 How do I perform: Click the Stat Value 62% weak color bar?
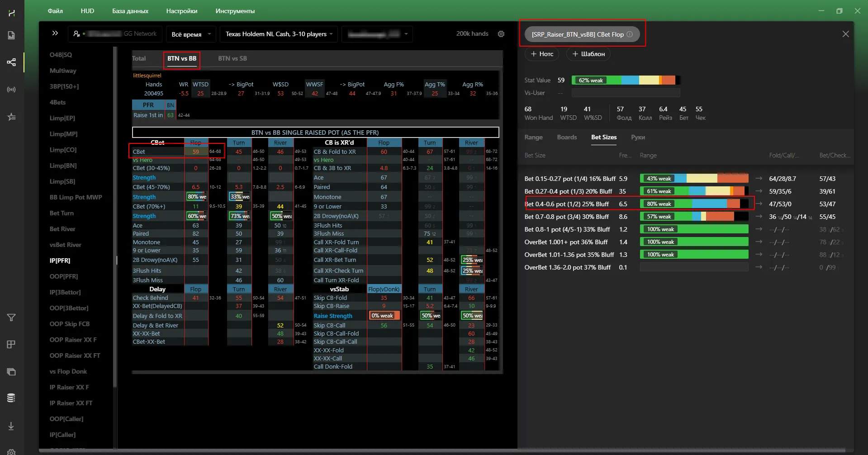click(x=626, y=80)
